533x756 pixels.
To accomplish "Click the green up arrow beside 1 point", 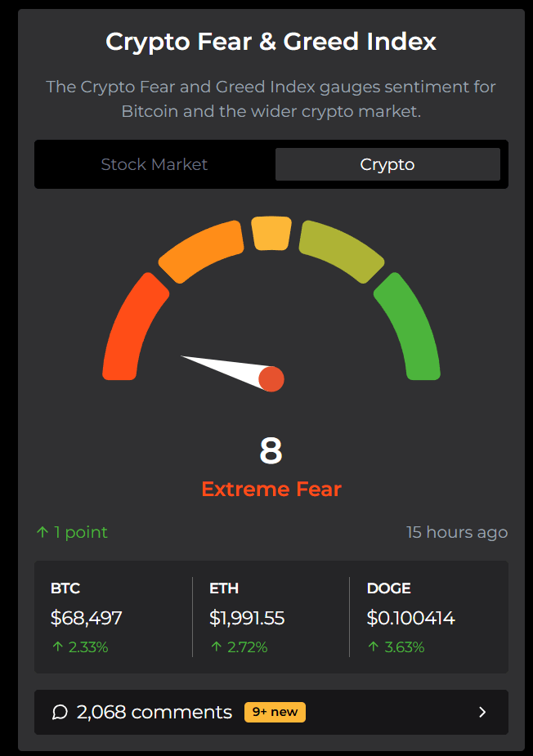I will click(x=43, y=532).
